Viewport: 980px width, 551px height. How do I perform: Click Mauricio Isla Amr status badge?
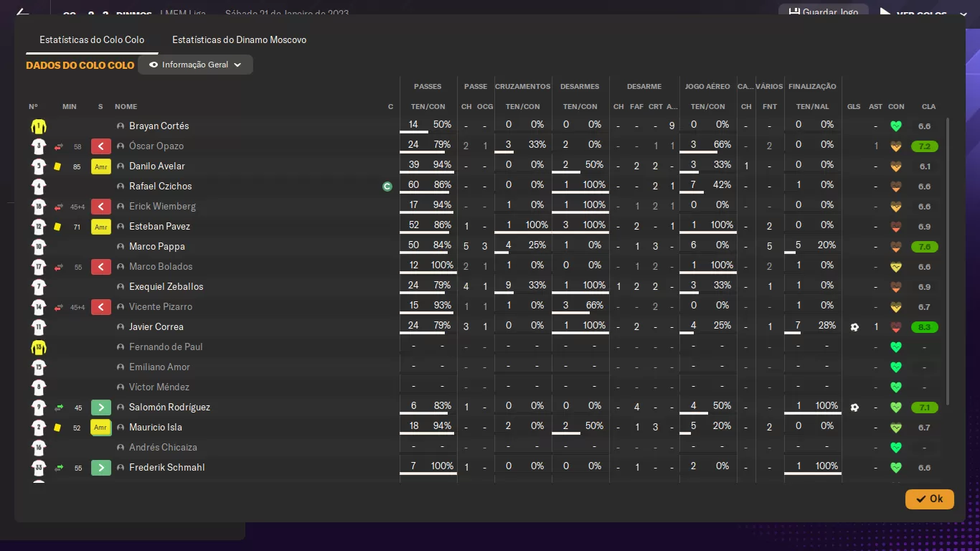[100, 428]
